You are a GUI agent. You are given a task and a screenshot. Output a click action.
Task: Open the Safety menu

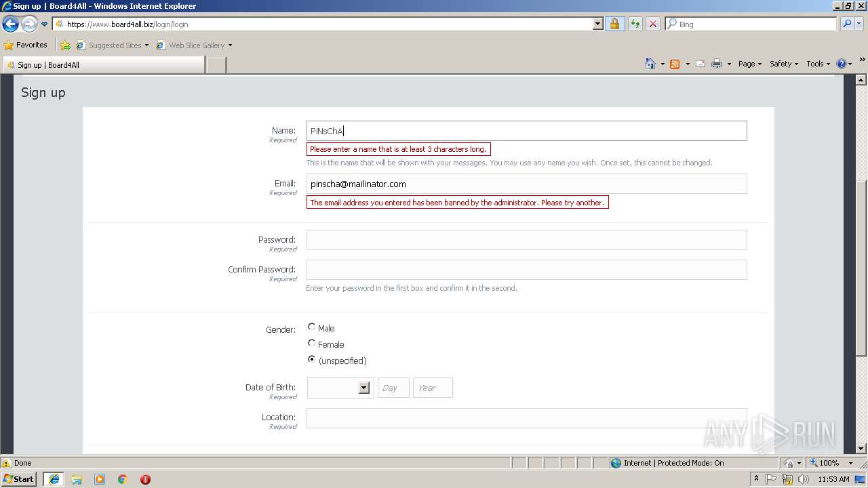point(784,64)
